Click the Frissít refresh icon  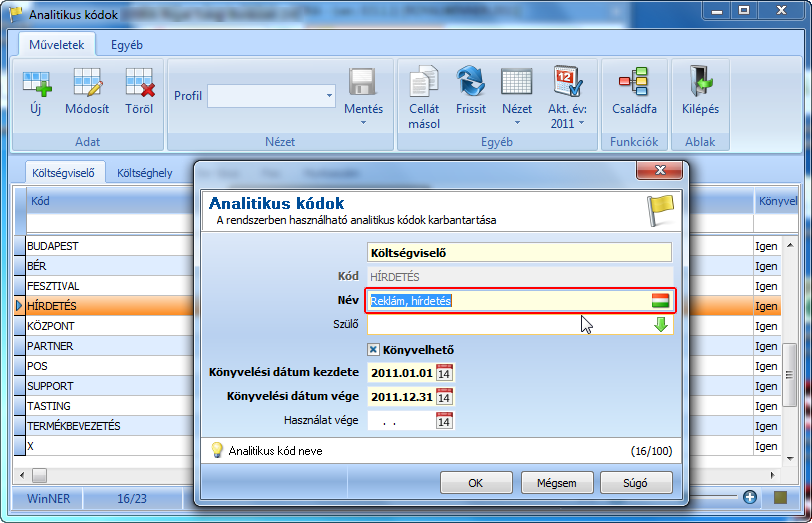pos(471,81)
